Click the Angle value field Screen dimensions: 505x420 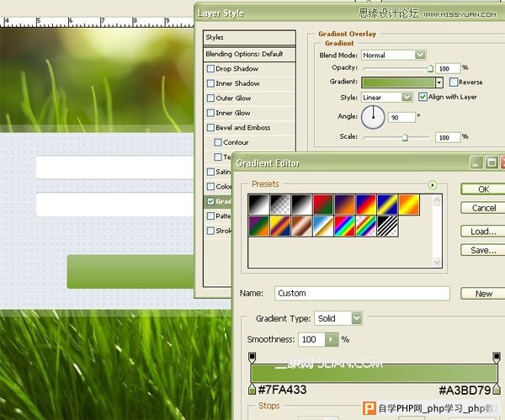(x=401, y=117)
